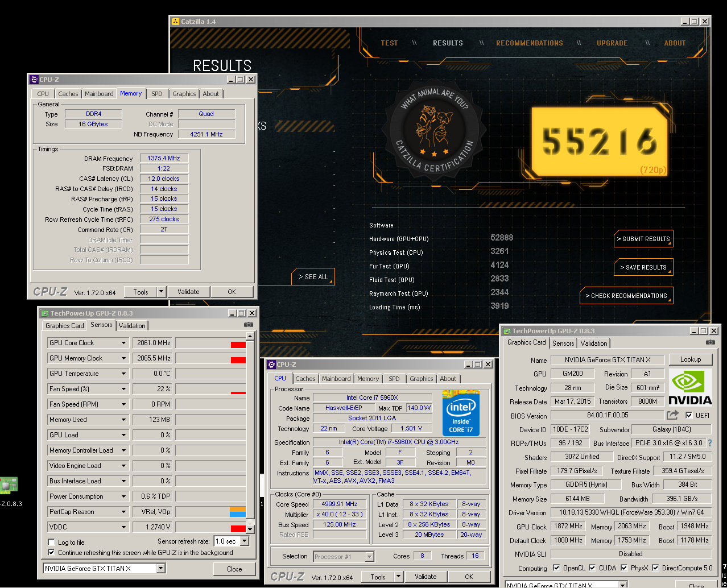The image size is (727, 588).
Task: Toggle the Log to file checkbox
Action: 52,542
